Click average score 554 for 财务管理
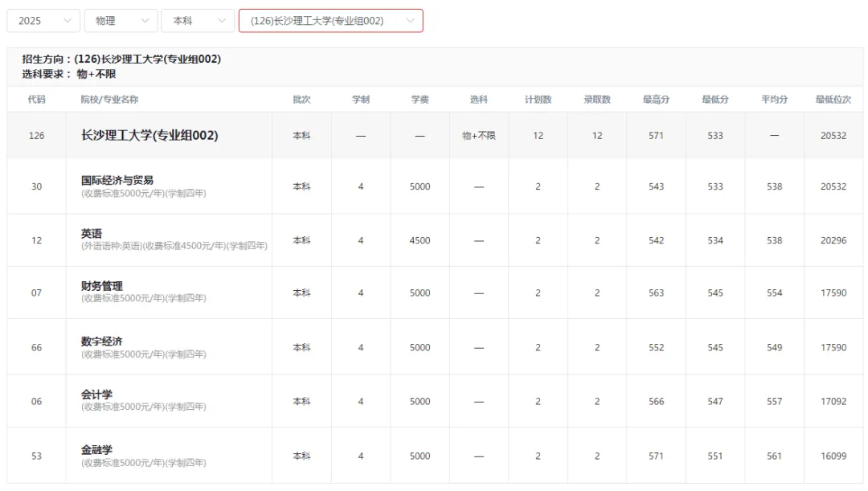Viewport: 868px width, 491px height. coord(775,293)
